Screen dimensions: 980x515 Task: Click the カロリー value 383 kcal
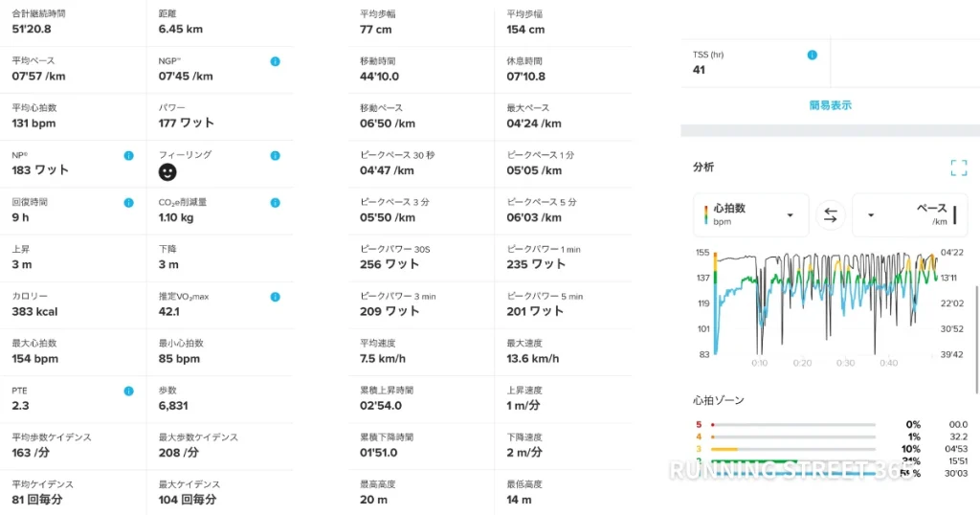34,311
